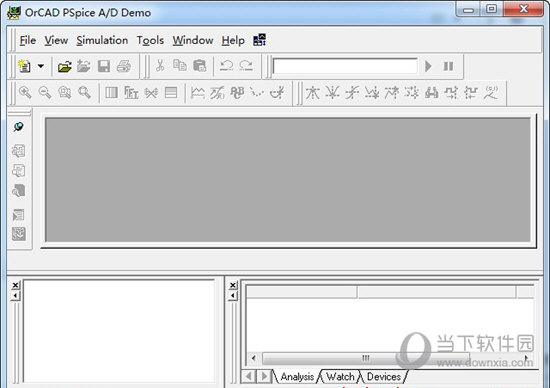Image resolution: width=550 pixels, height=388 pixels.
Task: Switch to the Watch tab
Action: (x=340, y=377)
